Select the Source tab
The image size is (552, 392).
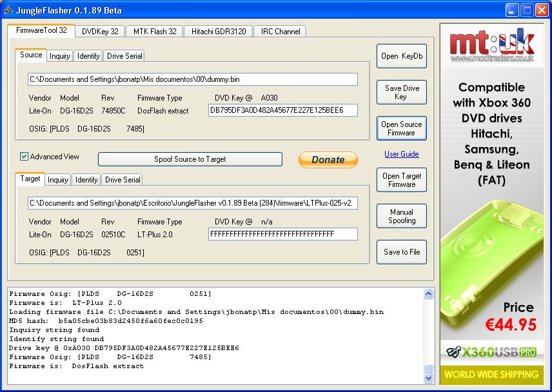pos(31,55)
